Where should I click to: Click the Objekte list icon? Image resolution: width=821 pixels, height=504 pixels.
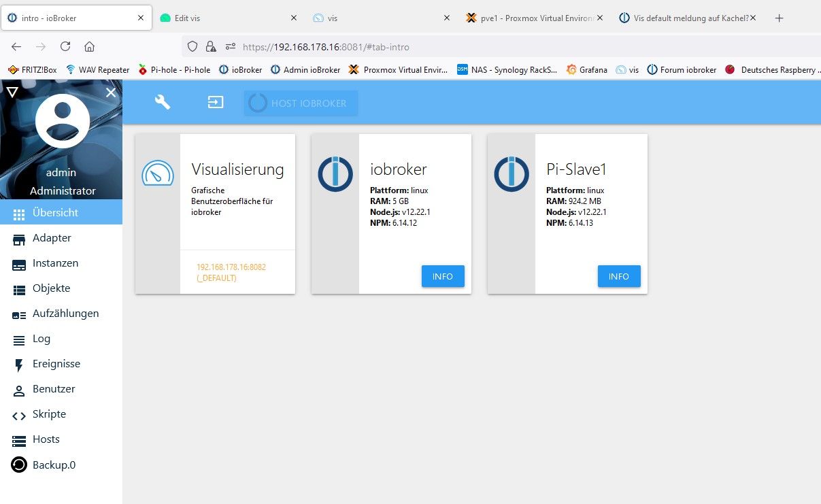pos(19,290)
